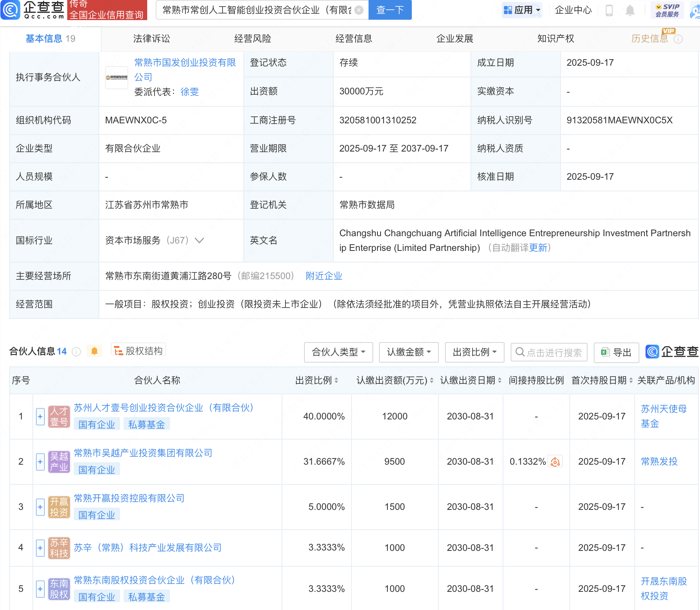Open the 认缴金额 filter dropdown
The width and height of the screenshot is (700, 610).
click(x=409, y=352)
